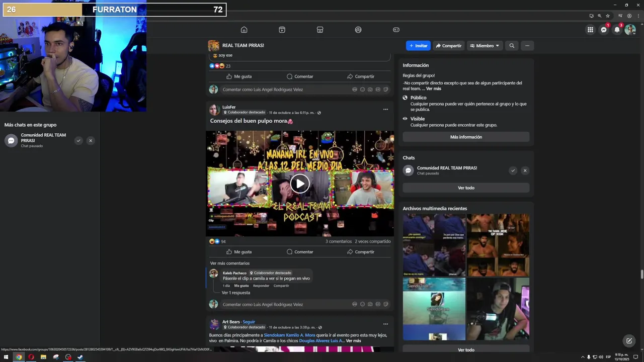Open Steam from the taskbar
644x362 pixels.
coord(80,357)
